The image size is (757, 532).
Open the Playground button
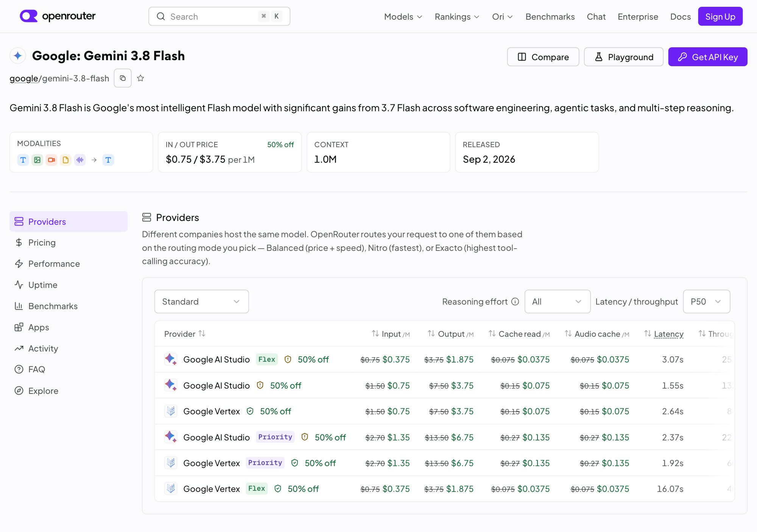624,57
